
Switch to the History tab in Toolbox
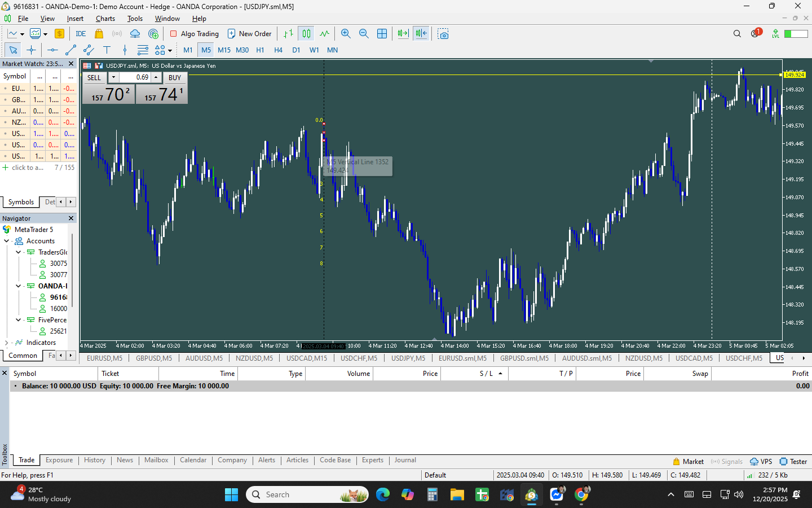coord(95,460)
